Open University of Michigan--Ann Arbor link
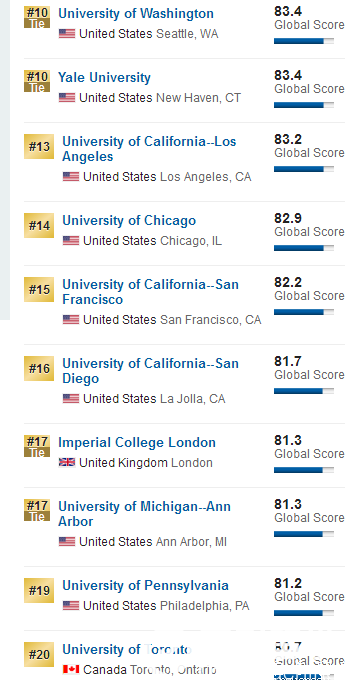Image resolution: width=360 pixels, height=690 pixels. point(144,514)
